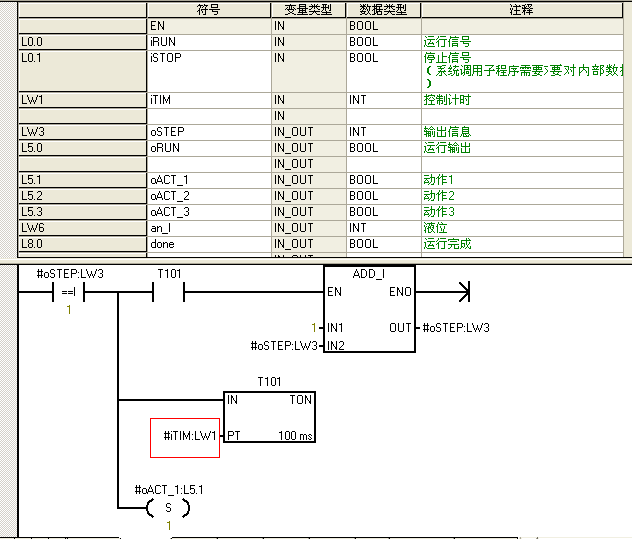This screenshot has height=539, width=632.
Task: Select address cell LW1
Action: click(82, 100)
